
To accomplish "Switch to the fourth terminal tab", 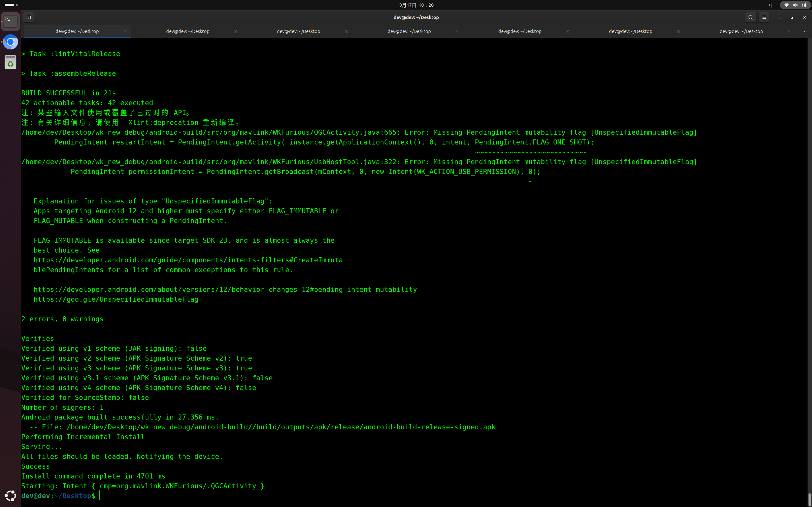I will coord(409,31).
